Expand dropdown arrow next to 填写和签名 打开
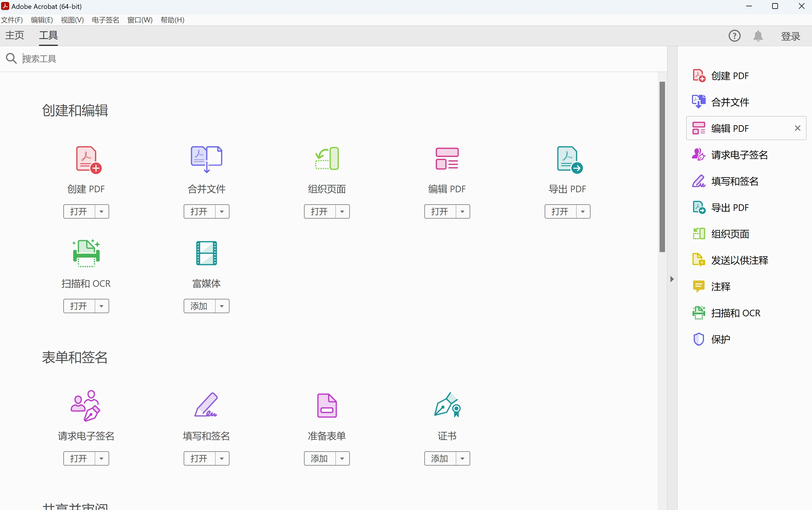 (x=222, y=458)
